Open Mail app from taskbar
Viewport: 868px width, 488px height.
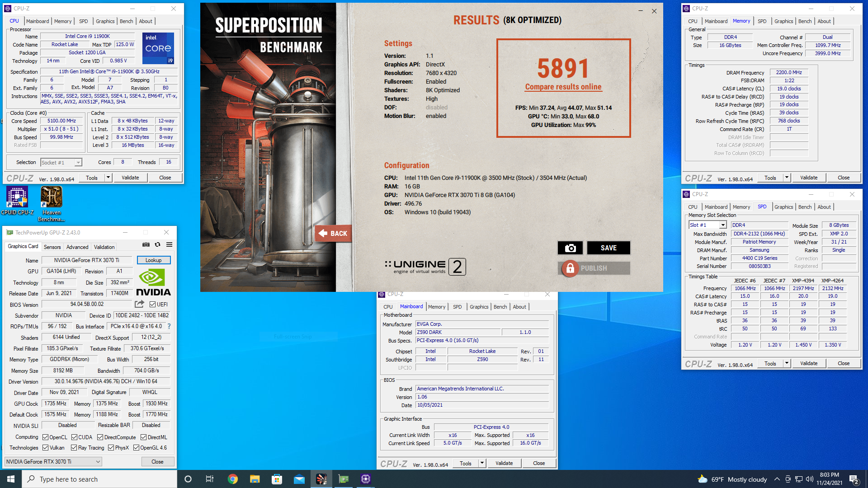coord(299,479)
